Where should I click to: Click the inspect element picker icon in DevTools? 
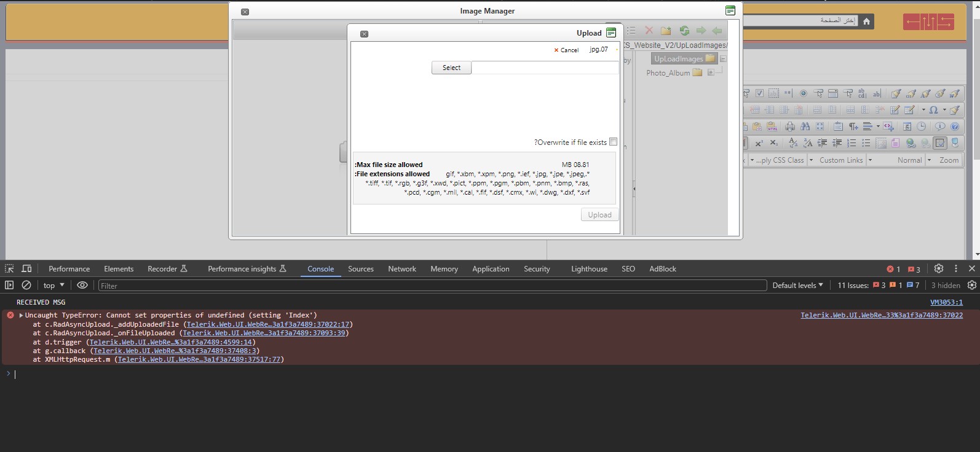9,268
